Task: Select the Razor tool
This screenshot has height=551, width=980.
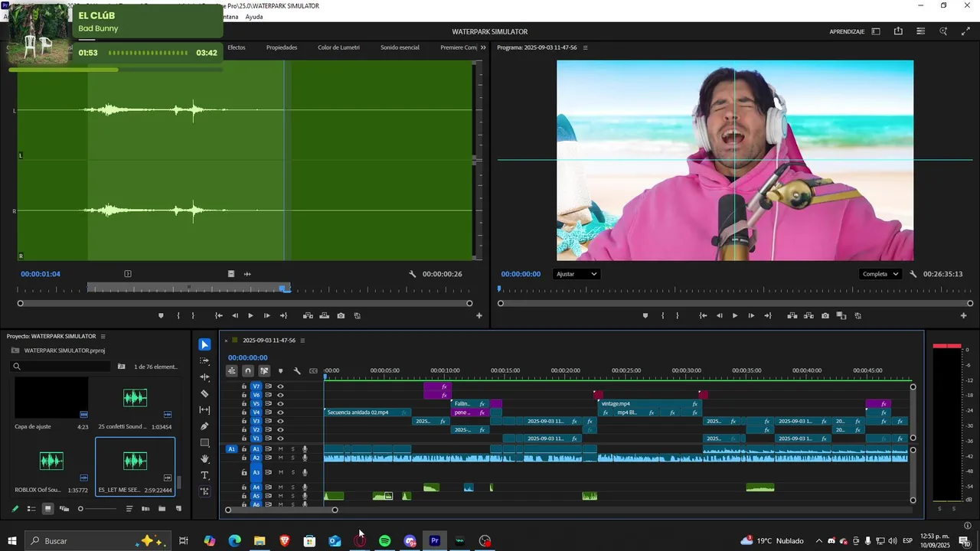Action: coord(204,393)
